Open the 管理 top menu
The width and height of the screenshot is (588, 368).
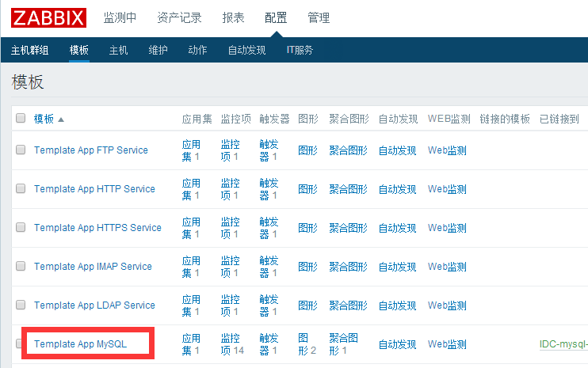point(319,17)
